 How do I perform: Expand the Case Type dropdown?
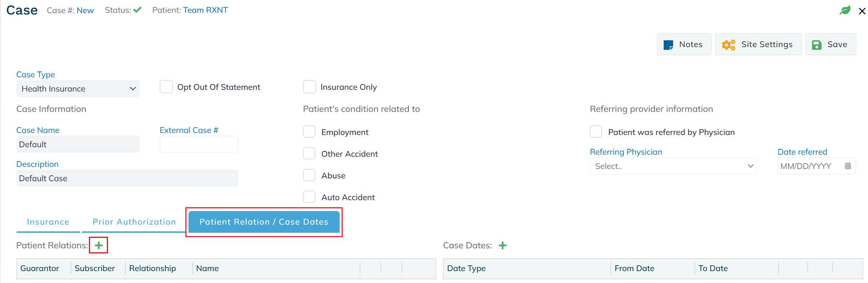(78, 89)
